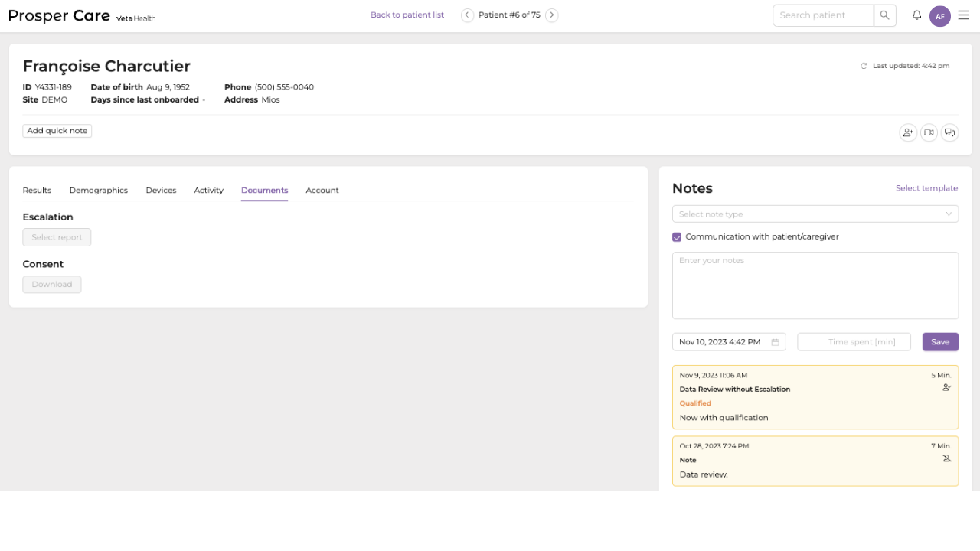Go to next patient arrow
This screenshot has width=980, height=551.
[551, 15]
